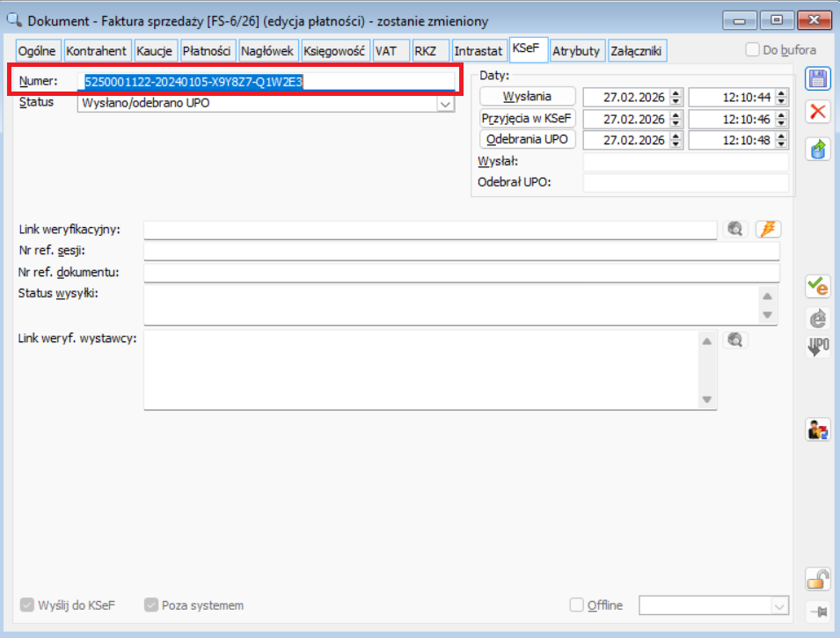The image size is (840, 638).
Task: Switch to the VAT tab
Action: tap(391, 51)
